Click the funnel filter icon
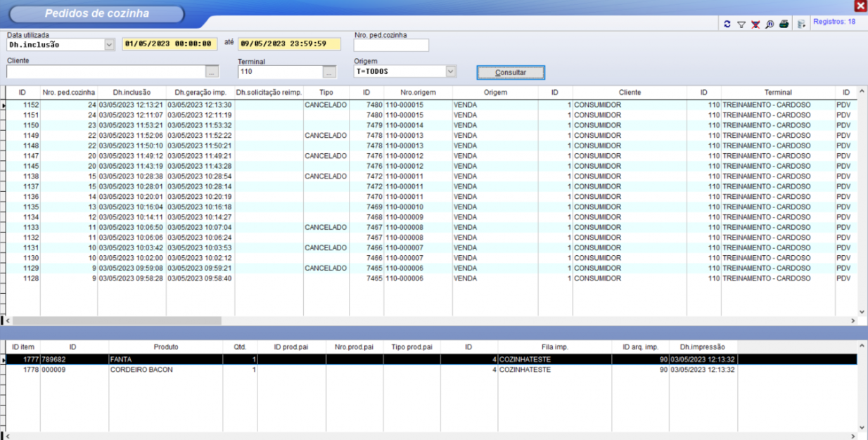This screenshot has height=440, width=868. [741, 25]
